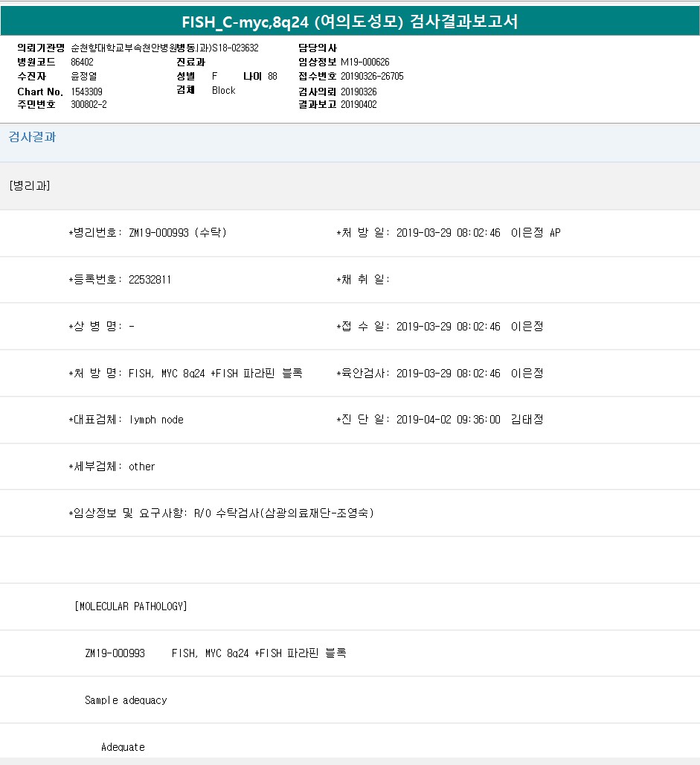Select clinical request R/O 수탁검사 text
Viewport: 700px width, 765px height.
point(284,513)
